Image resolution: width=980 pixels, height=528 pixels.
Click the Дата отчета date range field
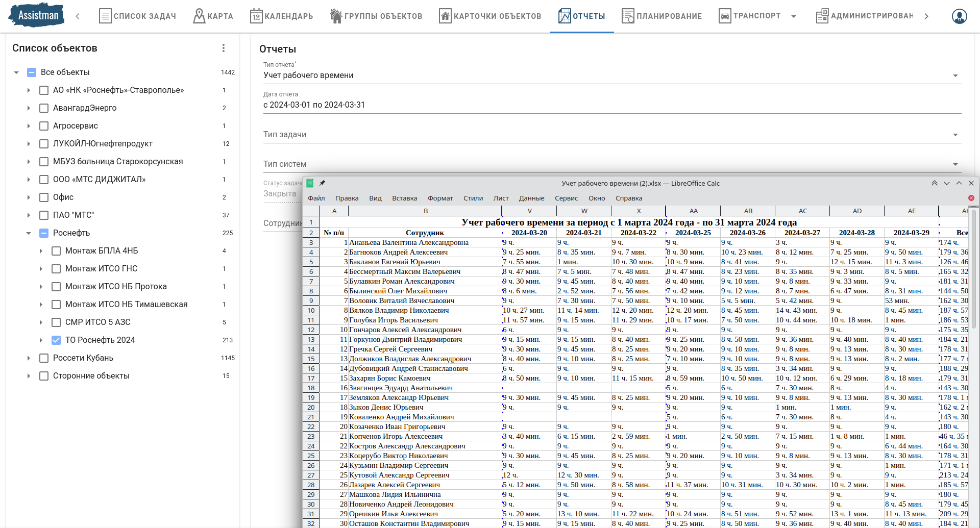tap(611, 105)
